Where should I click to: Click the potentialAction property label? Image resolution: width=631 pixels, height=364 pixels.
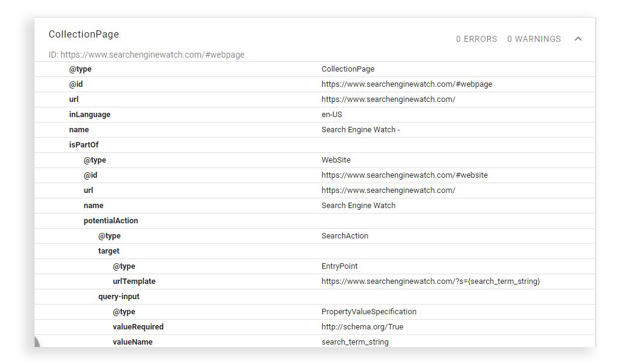pos(110,221)
